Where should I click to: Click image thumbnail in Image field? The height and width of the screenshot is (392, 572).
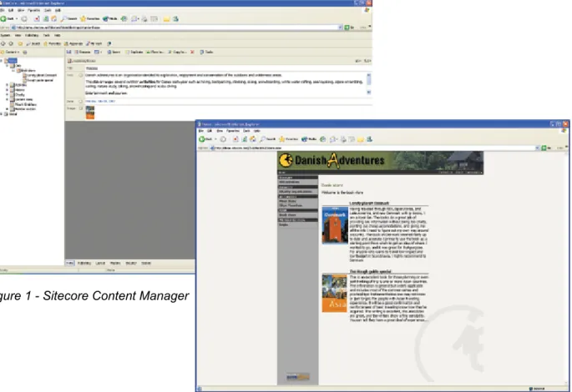[x=89, y=113]
